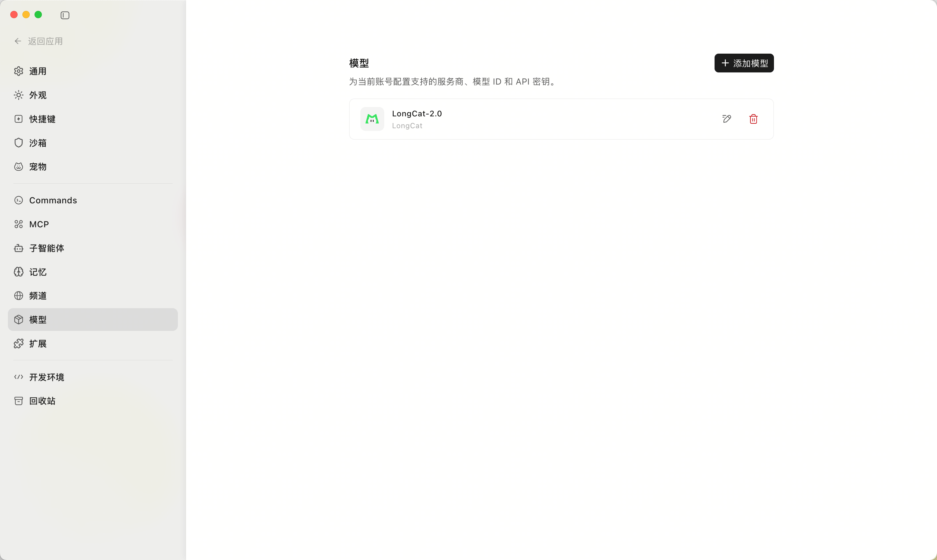Viewport: 937px width, 560px height.
Task: Click the shield icon beside 沙箱
Action: tap(18, 143)
